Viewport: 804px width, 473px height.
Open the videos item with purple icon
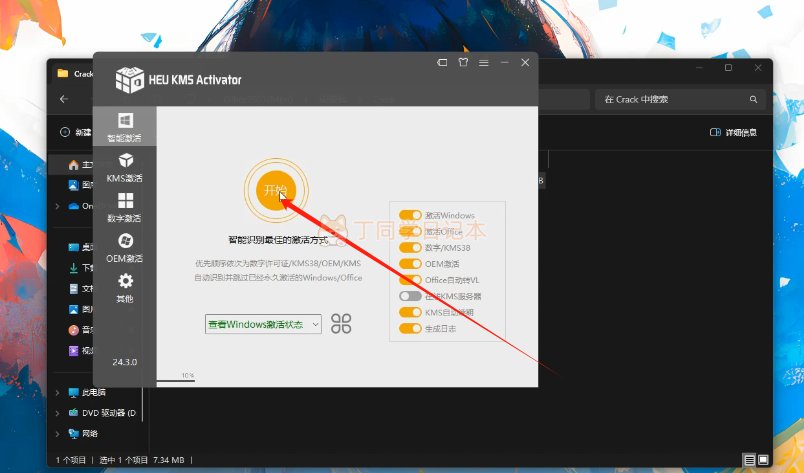pos(81,350)
